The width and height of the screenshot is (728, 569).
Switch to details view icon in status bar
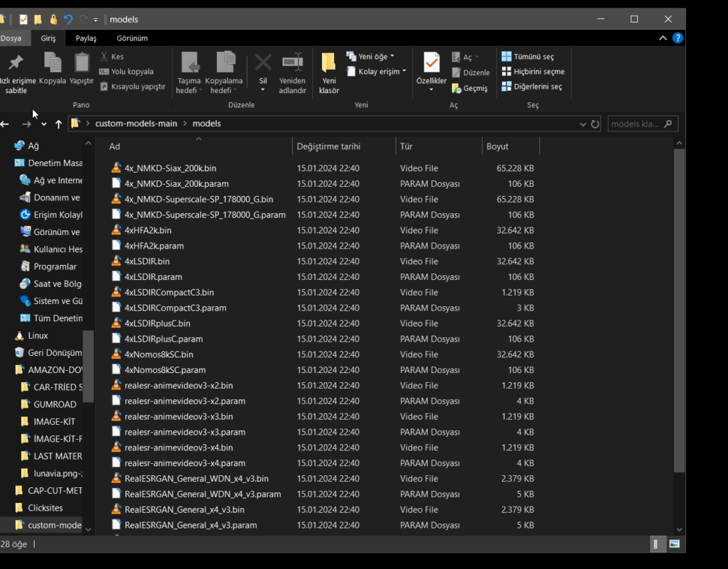tap(657, 544)
